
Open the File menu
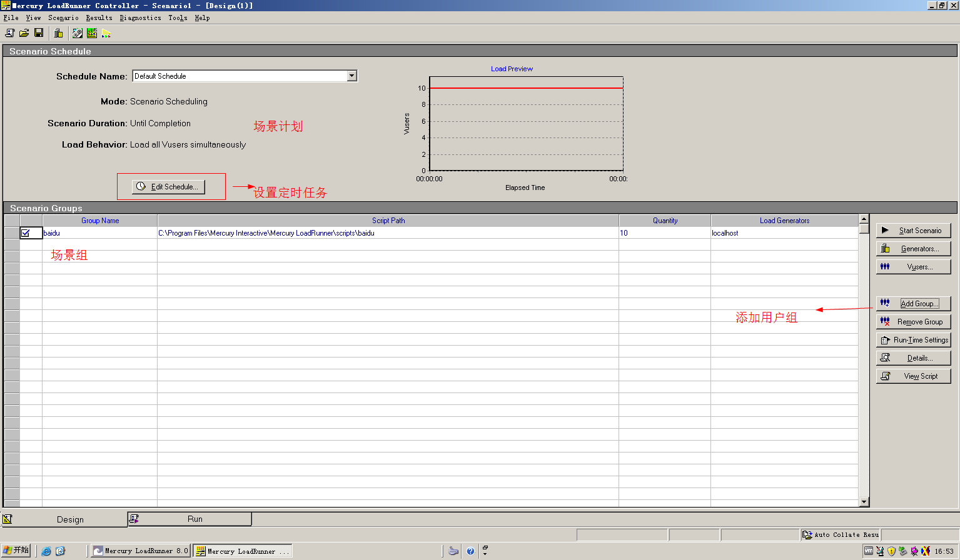point(11,17)
